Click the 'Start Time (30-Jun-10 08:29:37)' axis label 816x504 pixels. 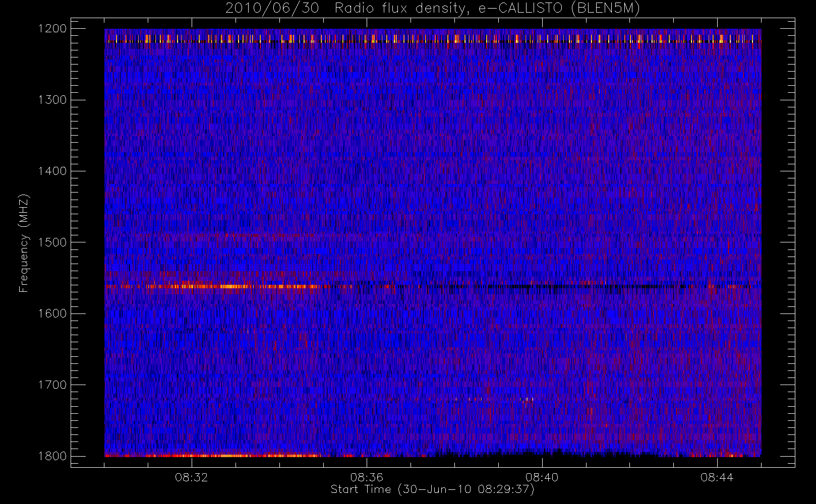(432, 489)
